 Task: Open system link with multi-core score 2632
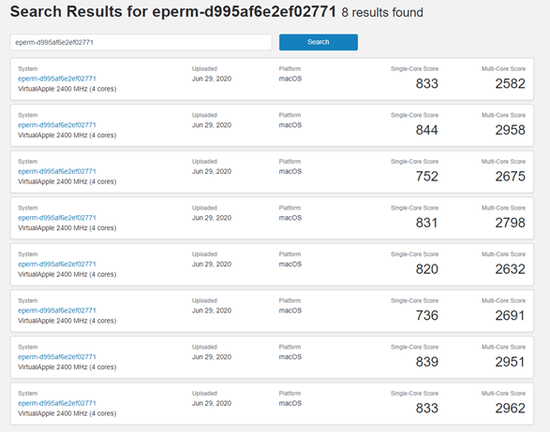tap(57, 264)
